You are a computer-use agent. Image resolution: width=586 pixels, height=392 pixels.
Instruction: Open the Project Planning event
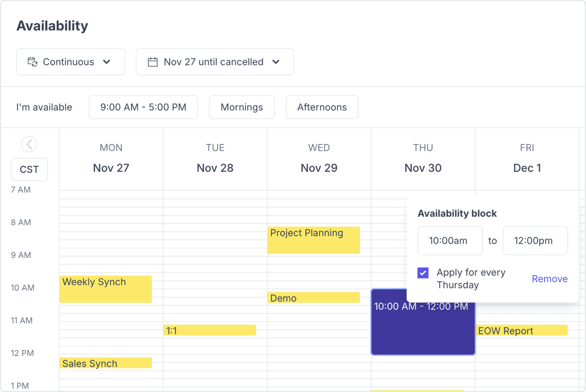314,240
